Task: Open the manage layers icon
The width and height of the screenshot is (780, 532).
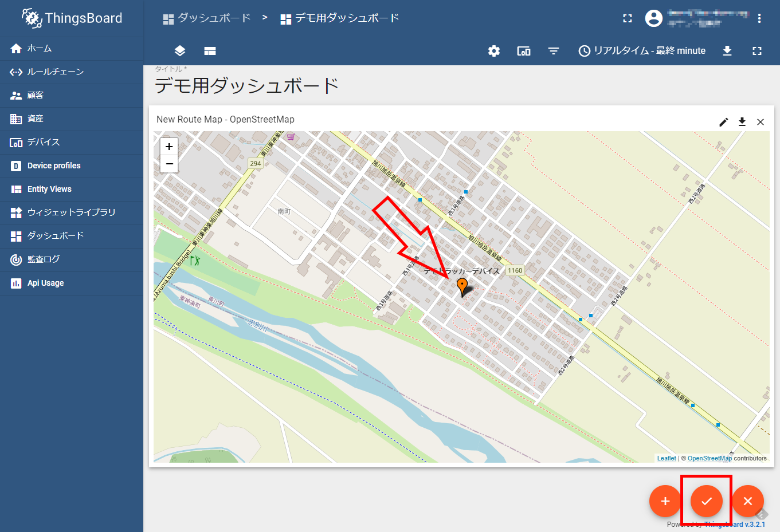Action: [x=180, y=51]
